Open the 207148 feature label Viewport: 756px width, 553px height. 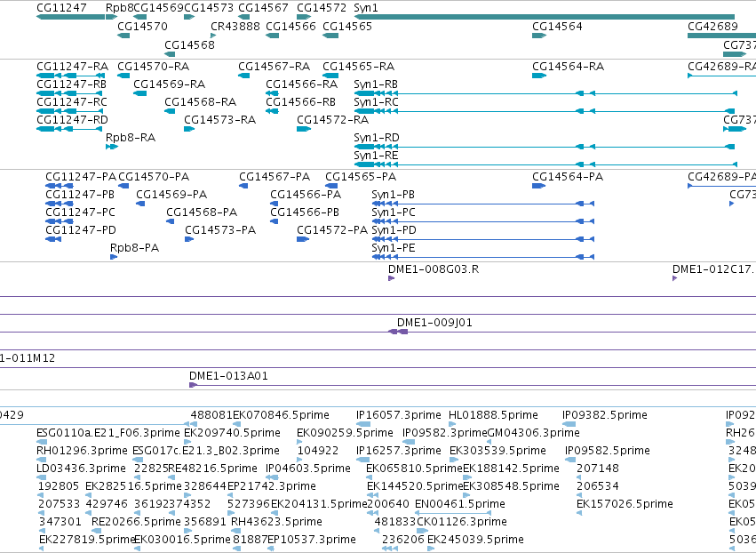click(598, 469)
